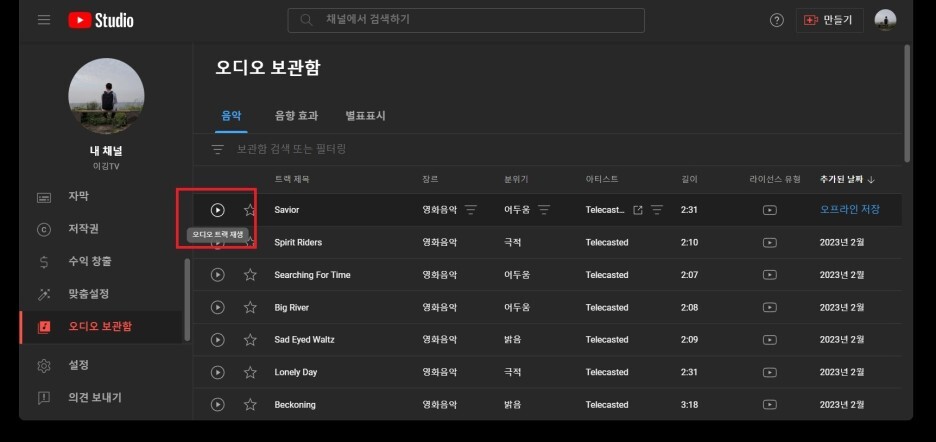This screenshot has width=936, height=442.
Task: Click the license type icon for Beckoning
Action: 770,404
